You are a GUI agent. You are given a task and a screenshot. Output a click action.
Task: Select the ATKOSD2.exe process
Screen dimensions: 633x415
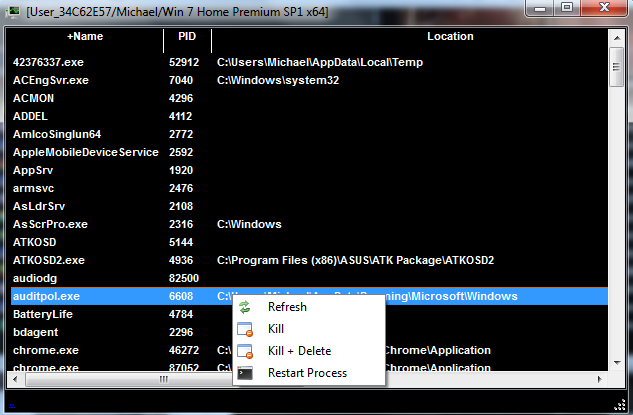[48, 260]
